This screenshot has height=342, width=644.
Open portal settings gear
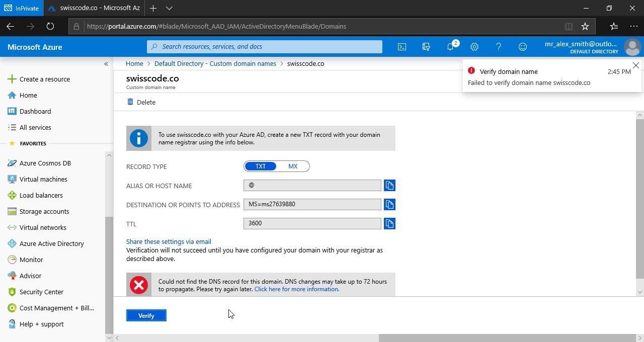tap(474, 47)
